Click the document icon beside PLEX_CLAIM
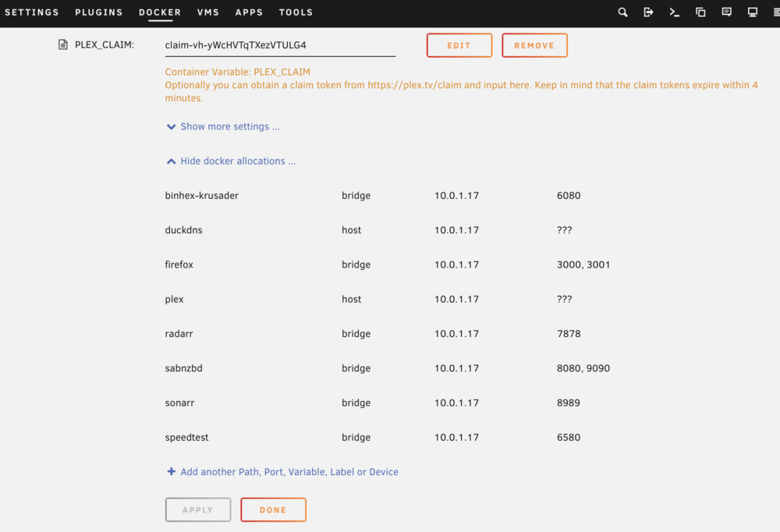The image size is (780, 532). (62, 44)
